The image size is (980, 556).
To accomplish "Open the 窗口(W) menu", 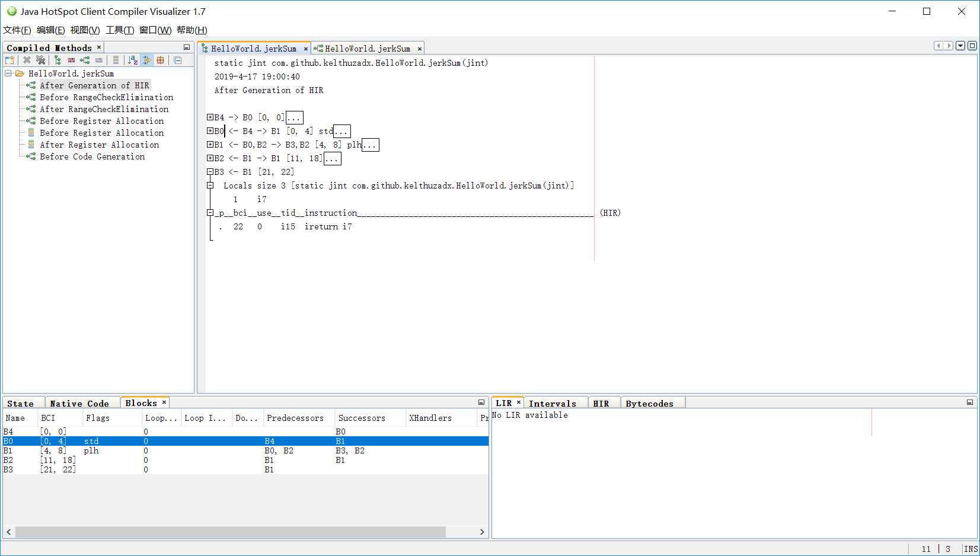I will 155,30.
